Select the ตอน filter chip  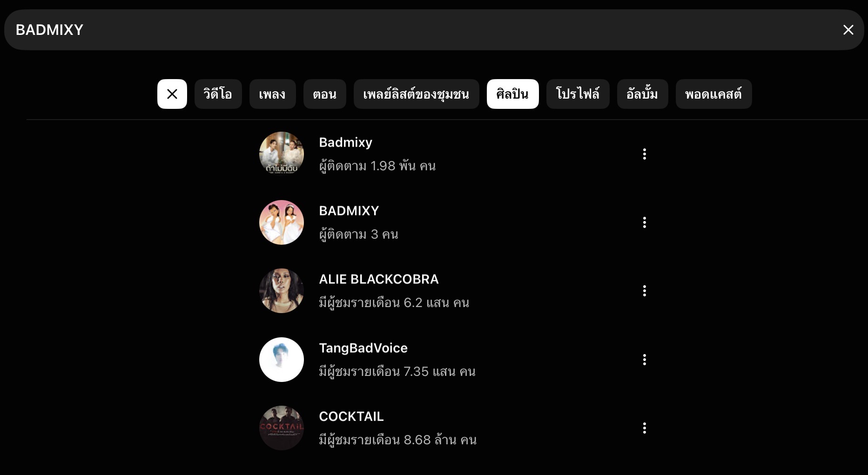pos(325,94)
